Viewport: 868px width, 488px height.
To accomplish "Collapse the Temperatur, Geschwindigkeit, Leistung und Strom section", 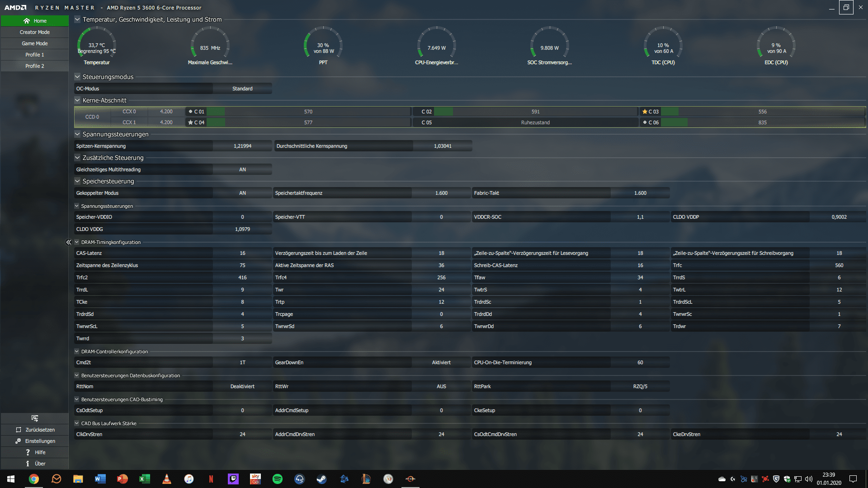I will coord(77,19).
